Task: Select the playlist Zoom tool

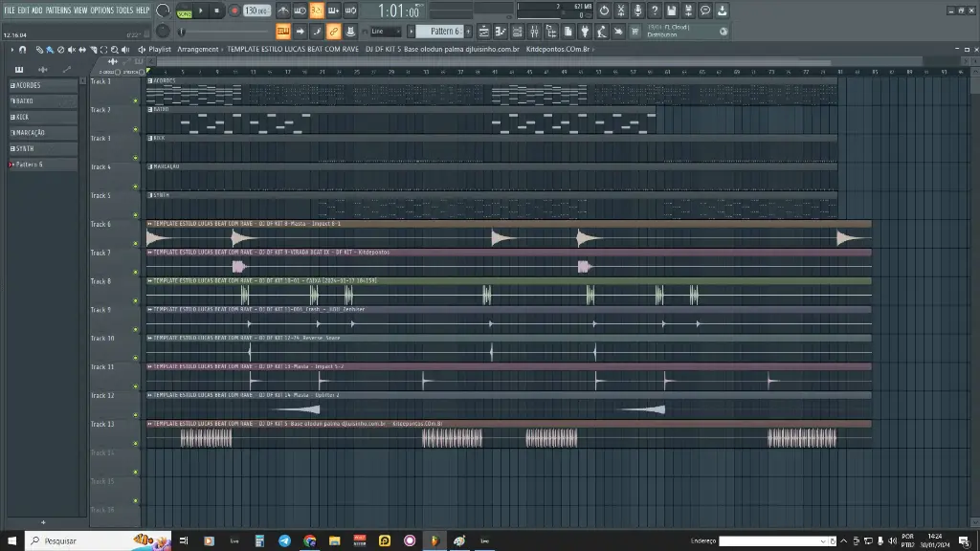Action: click(115, 50)
